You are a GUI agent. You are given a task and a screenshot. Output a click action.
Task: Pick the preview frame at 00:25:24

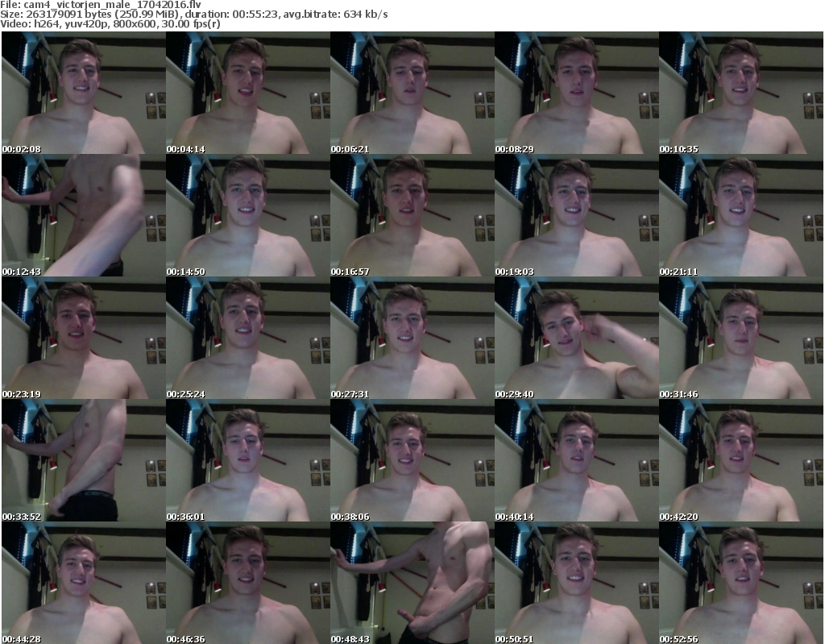coord(248,338)
